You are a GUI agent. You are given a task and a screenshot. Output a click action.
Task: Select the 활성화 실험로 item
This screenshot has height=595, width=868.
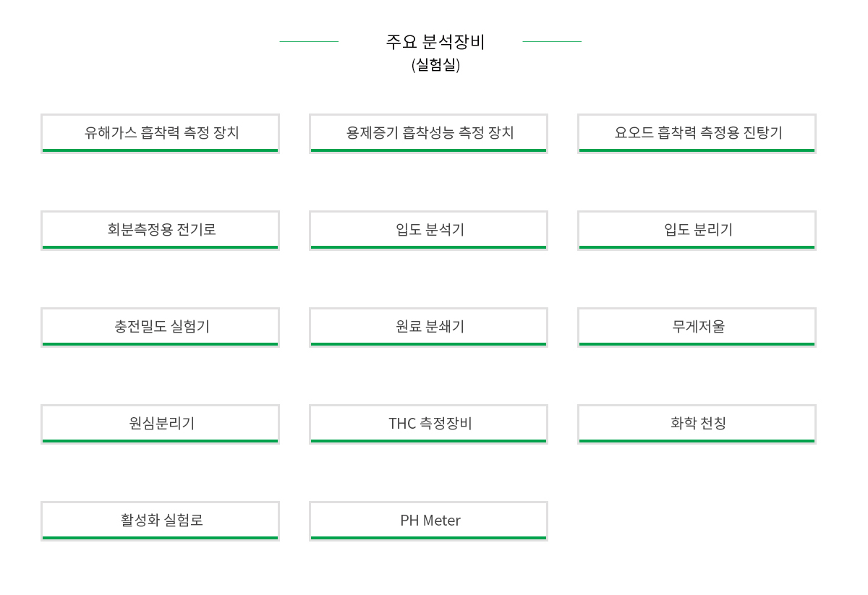click(160, 521)
